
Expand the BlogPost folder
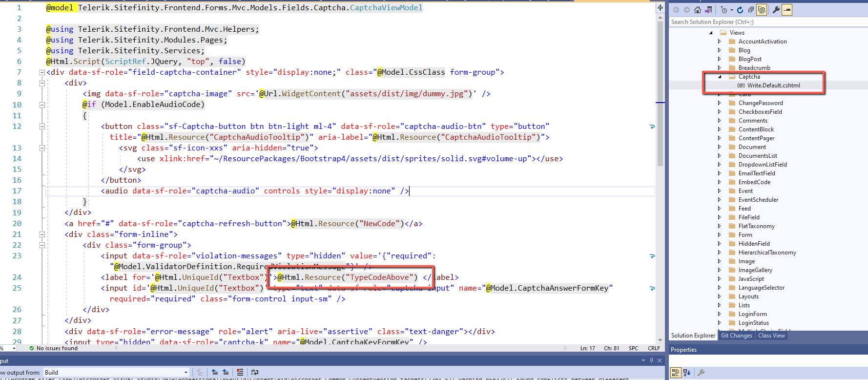[x=720, y=59]
